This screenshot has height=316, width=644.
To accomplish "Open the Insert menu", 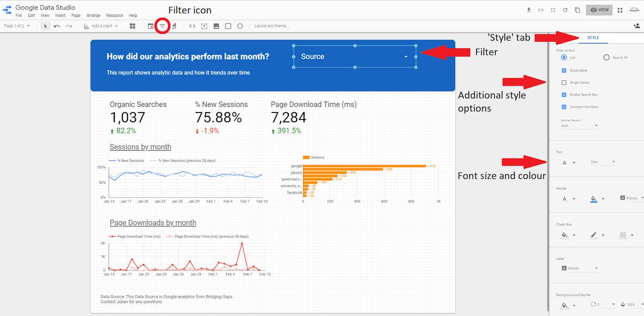I will point(60,16).
